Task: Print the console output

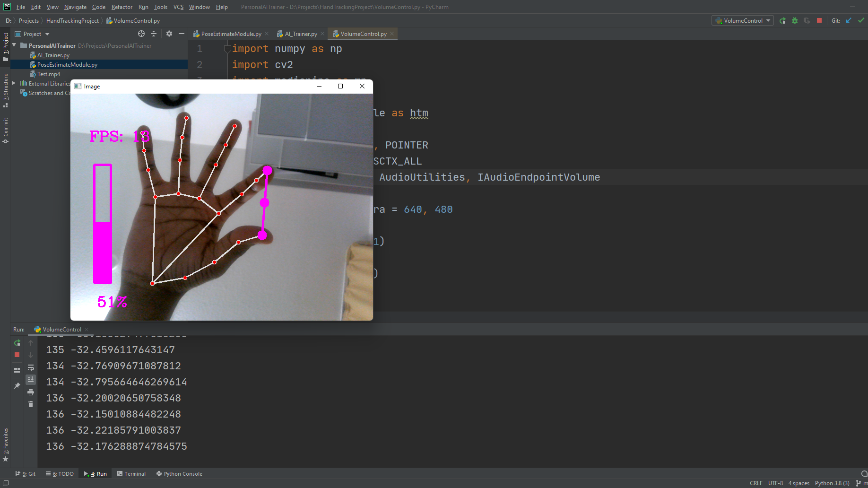Action: click(31, 392)
